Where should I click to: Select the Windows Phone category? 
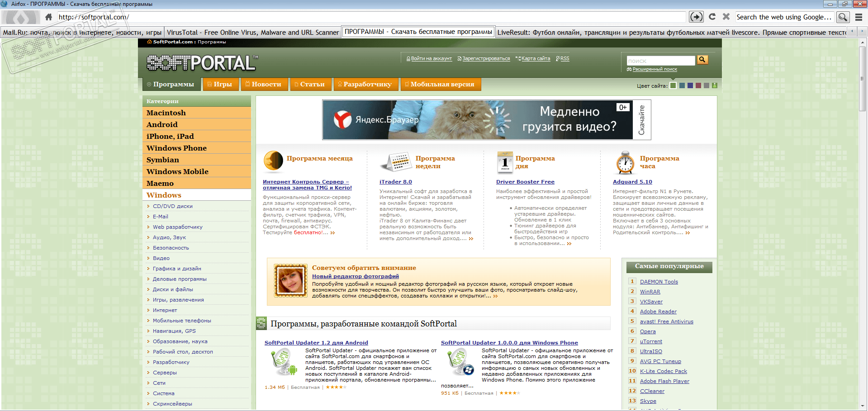click(197, 148)
